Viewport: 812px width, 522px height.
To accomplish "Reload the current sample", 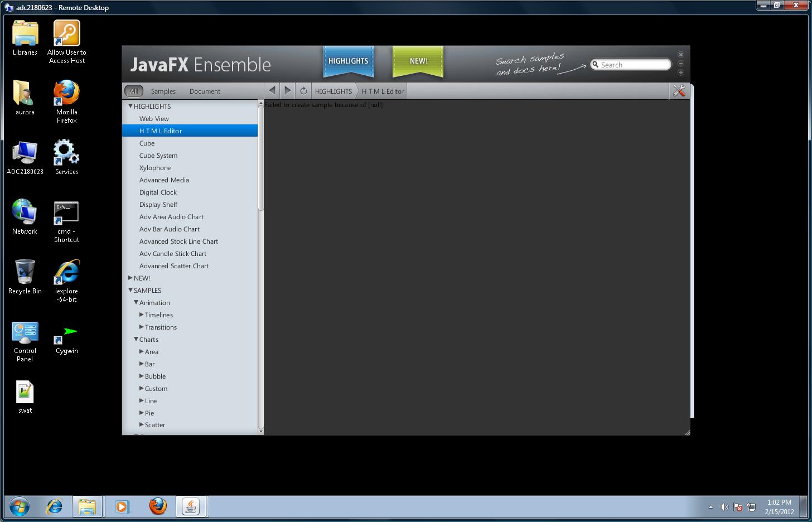I will tap(303, 91).
